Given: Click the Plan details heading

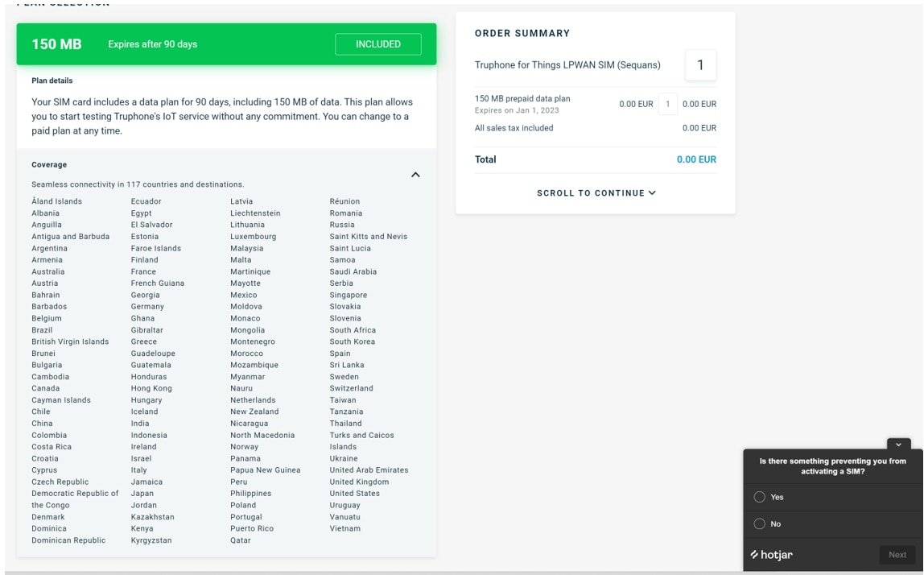Looking at the screenshot, I should point(52,81).
